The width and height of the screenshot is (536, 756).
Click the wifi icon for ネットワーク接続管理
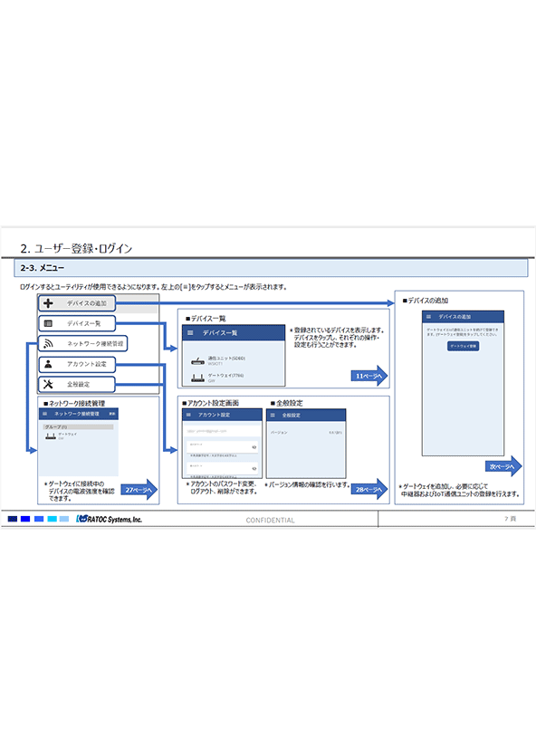tap(48, 344)
